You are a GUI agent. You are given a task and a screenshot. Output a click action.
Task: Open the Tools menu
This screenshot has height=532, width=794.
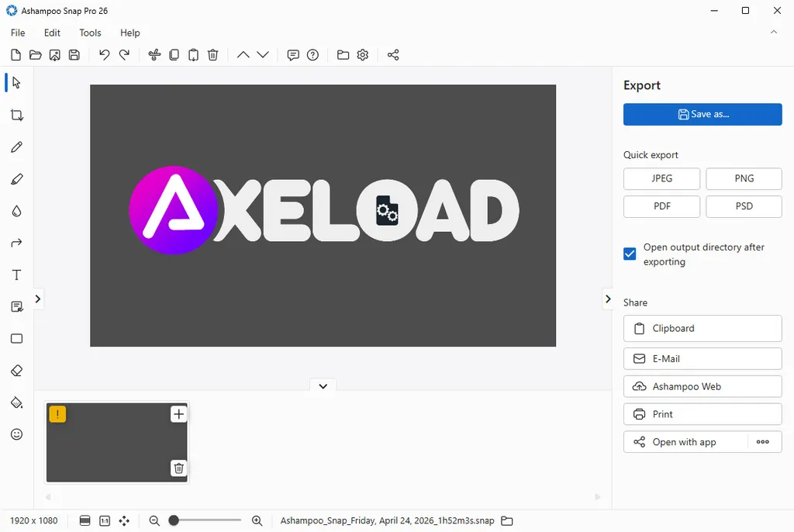click(90, 33)
